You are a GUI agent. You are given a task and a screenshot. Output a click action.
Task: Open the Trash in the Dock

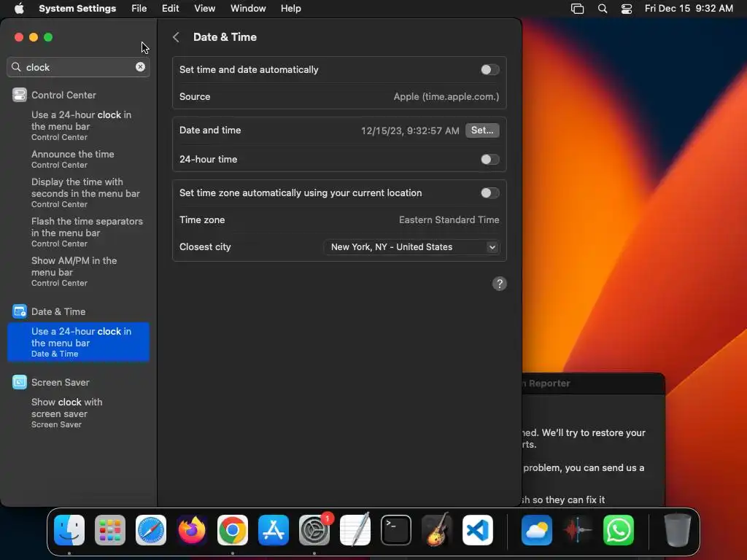click(x=678, y=530)
